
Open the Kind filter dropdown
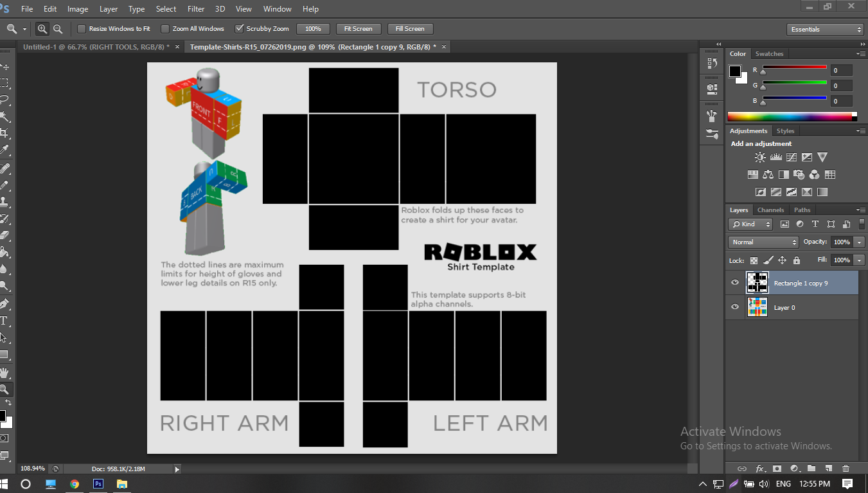tap(750, 224)
